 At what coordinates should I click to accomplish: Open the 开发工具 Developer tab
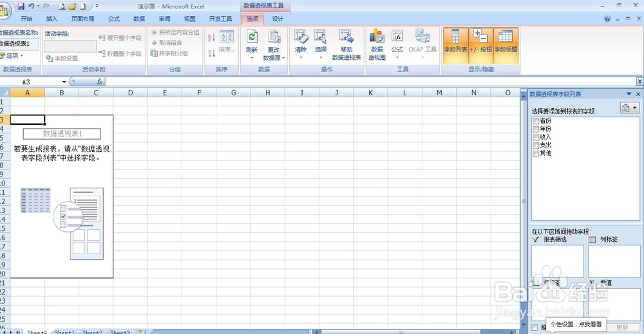pos(220,19)
